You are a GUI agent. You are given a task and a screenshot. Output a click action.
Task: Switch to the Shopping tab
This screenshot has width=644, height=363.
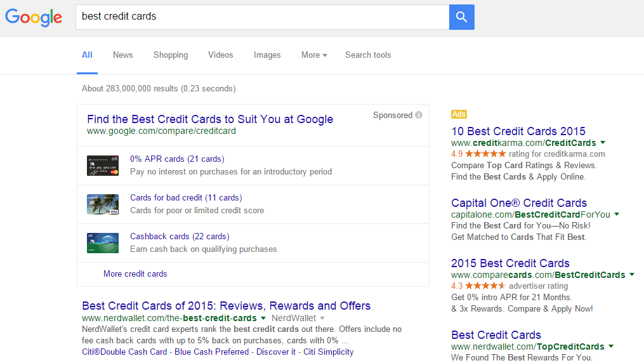tap(171, 55)
